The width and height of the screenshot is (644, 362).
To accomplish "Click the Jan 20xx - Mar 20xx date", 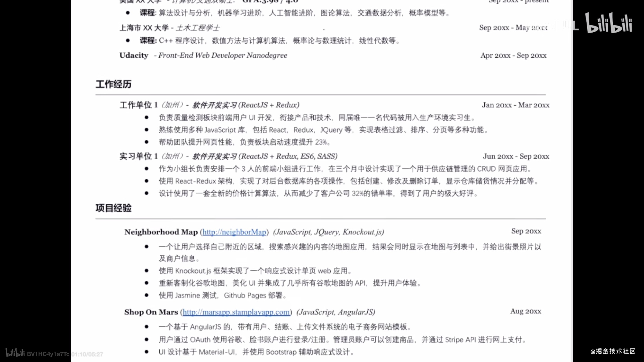I will coord(515,105).
